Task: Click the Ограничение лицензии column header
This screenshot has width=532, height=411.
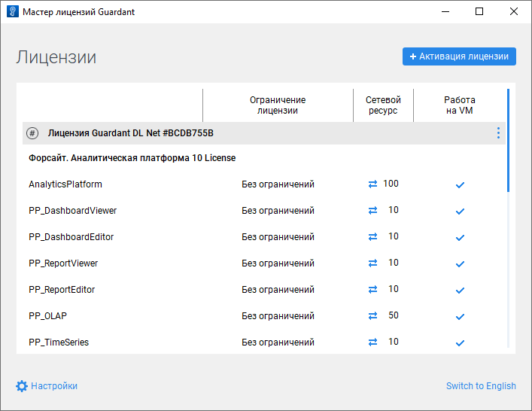Action: click(x=278, y=105)
